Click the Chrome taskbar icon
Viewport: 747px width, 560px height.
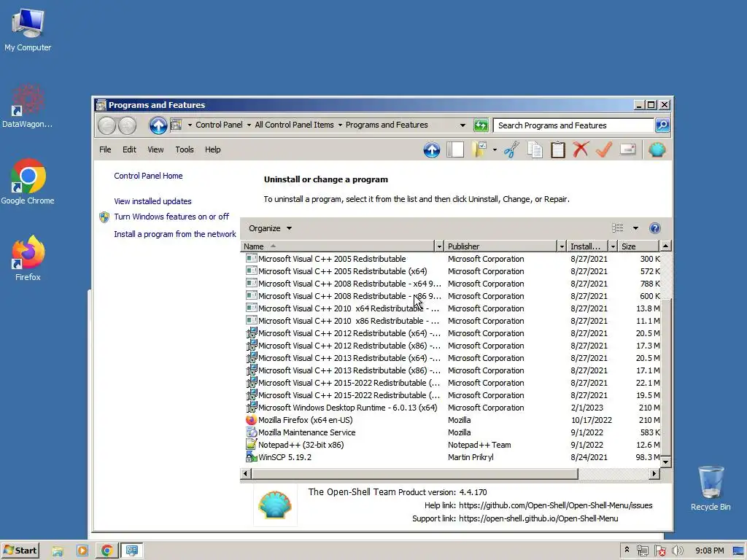pos(107,551)
